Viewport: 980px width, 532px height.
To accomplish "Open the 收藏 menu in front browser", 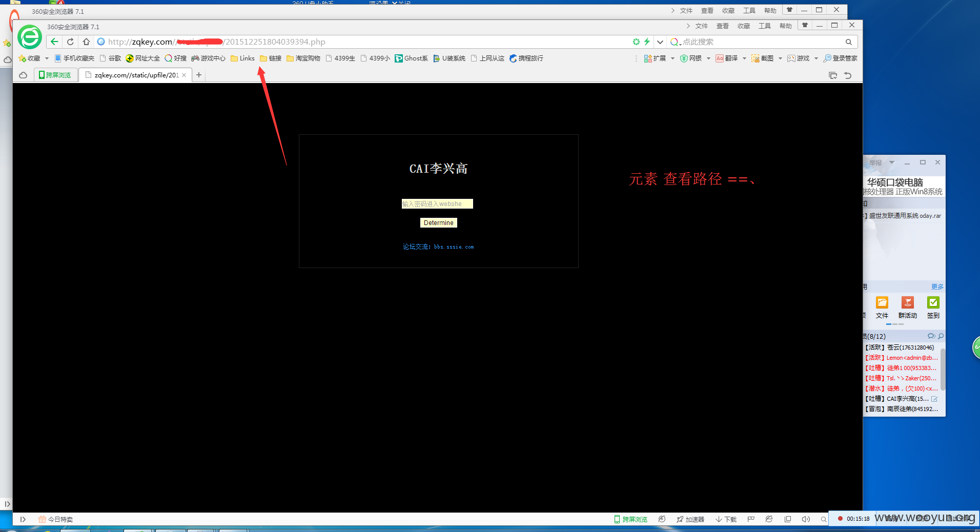I will point(744,26).
